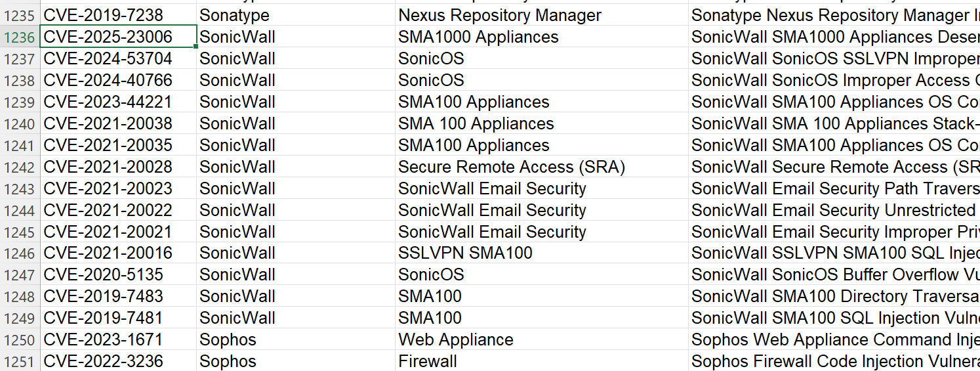Image resolution: width=980 pixels, height=371 pixels.
Task: Select the SonicWall SonicOS Buffer Overflow description cell
Action: [x=834, y=274]
